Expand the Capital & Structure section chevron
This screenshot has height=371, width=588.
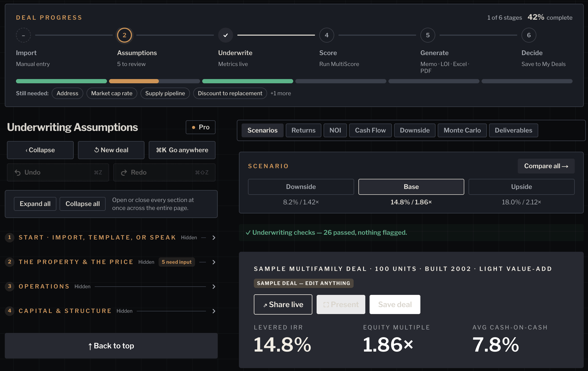214,311
